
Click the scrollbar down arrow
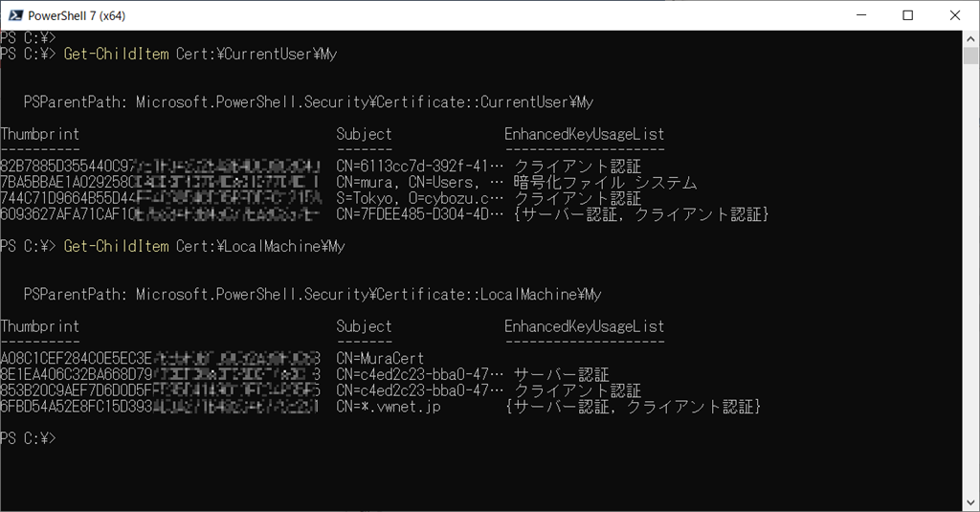pyautogui.click(x=970, y=502)
